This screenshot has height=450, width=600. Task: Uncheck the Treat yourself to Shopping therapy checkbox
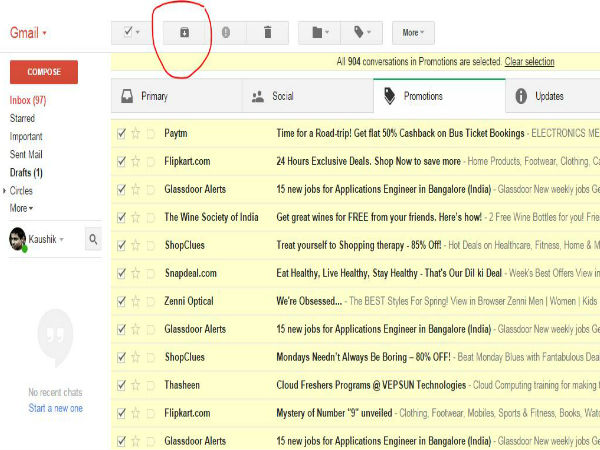pos(121,245)
